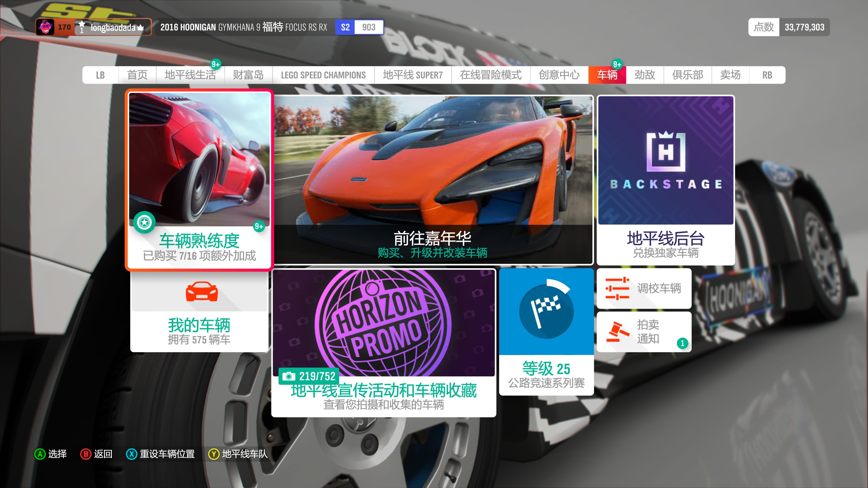This screenshot has width=868, height=488.
Task: Click the red car icon in 我的车辆
Action: 201,292
